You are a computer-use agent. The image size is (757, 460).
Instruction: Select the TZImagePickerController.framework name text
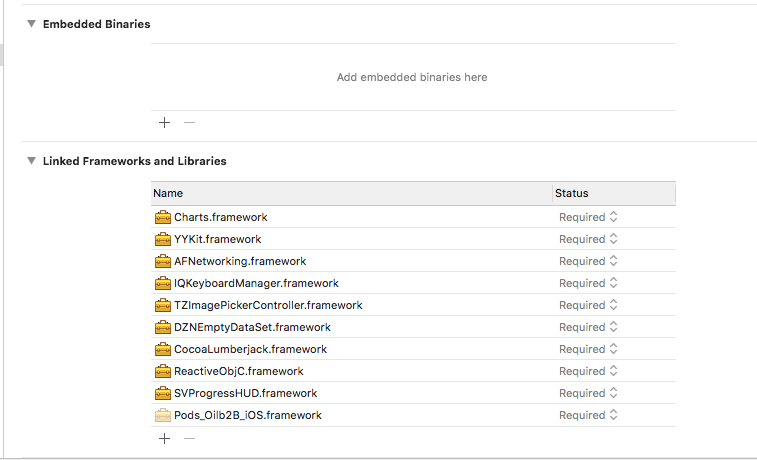(x=268, y=305)
